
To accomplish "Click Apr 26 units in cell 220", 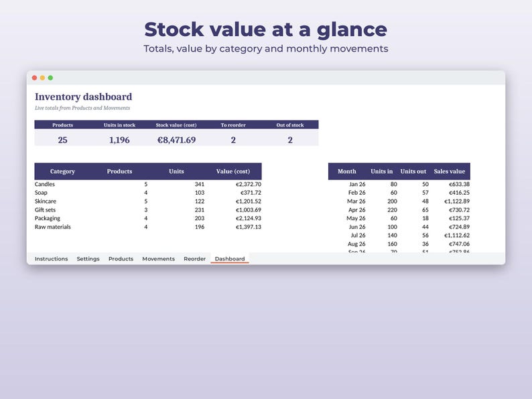I will pyautogui.click(x=392, y=210).
